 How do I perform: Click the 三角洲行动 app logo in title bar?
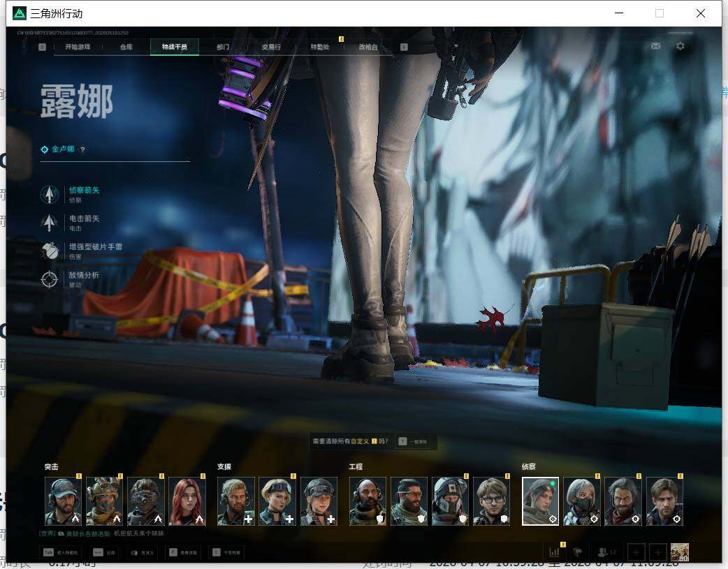19,13
